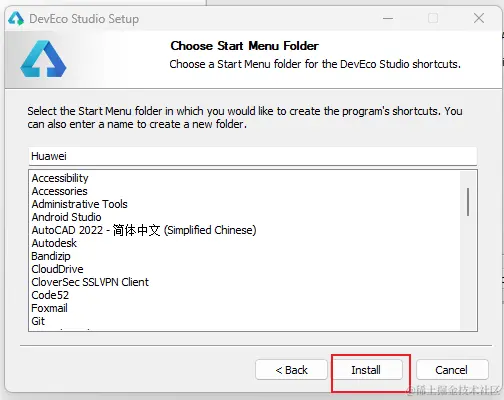Click the Huawei folder name field
Image resolution: width=504 pixels, height=400 pixels.
[253, 156]
